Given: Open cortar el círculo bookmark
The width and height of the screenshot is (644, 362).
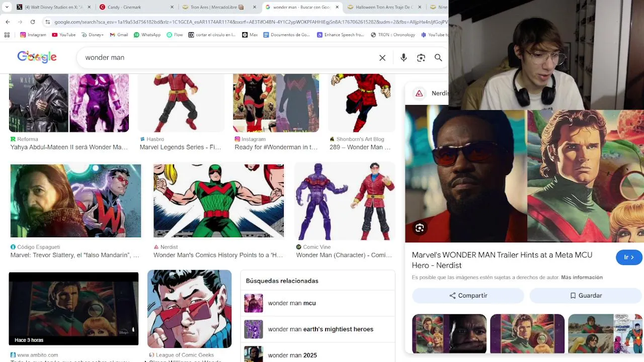Looking at the screenshot, I should [212, 35].
